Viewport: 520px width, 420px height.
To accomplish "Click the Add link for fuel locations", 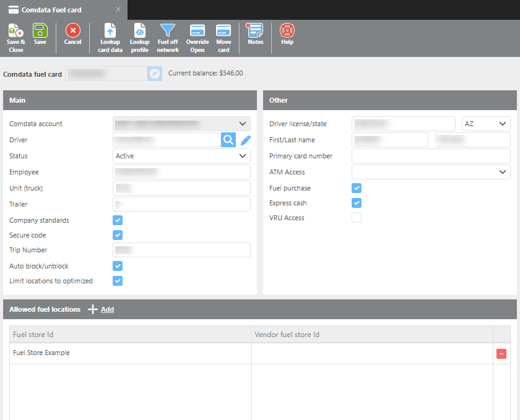I will 107,309.
